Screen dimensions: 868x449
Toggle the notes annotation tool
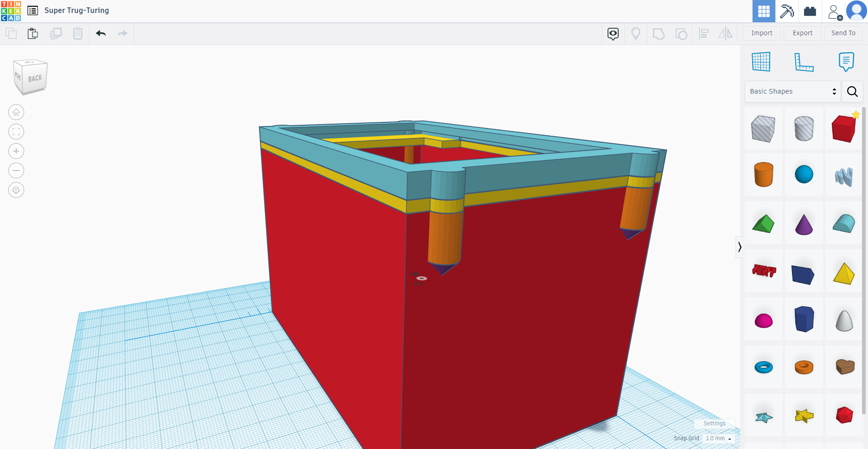coord(846,62)
